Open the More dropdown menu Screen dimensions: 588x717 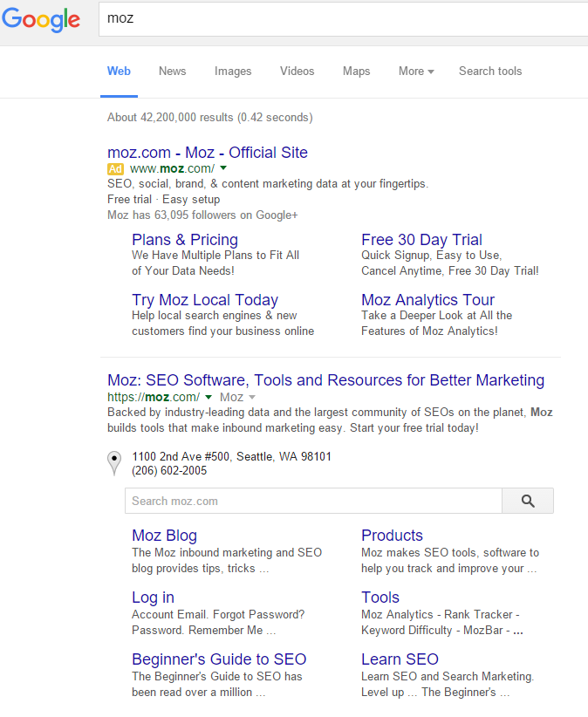416,72
